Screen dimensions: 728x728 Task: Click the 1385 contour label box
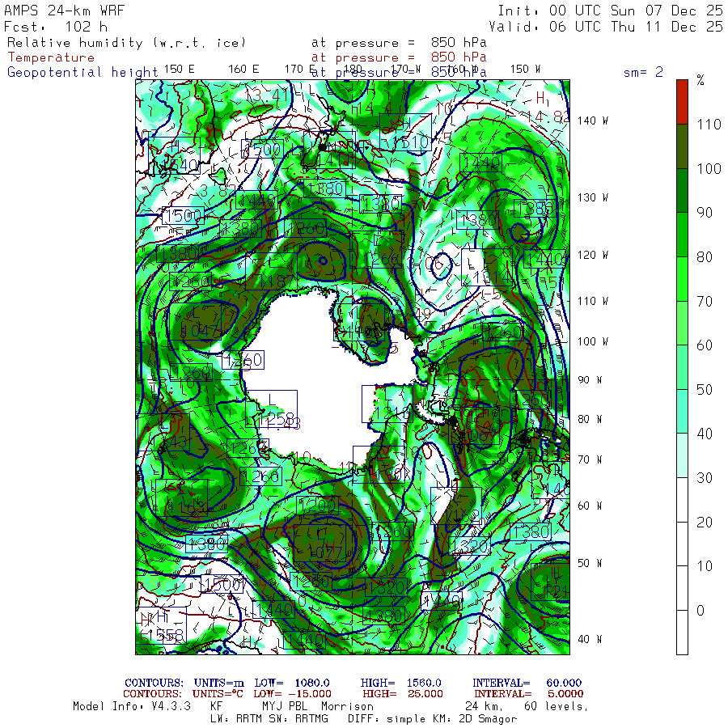[x=534, y=208]
